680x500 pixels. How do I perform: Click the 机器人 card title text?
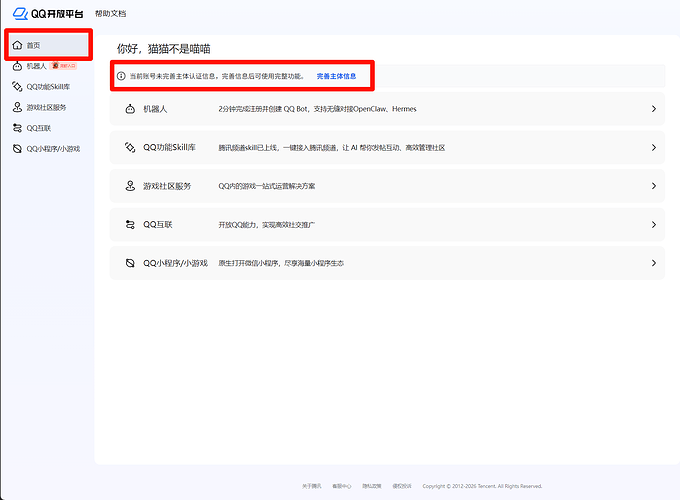click(x=155, y=109)
